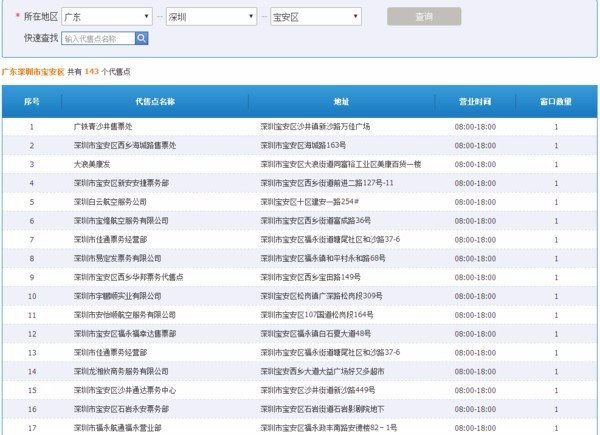Click address 深圳市宝安区西乡街道前进二路127号-11
This screenshot has height=435, width=600.
point(327,183)
